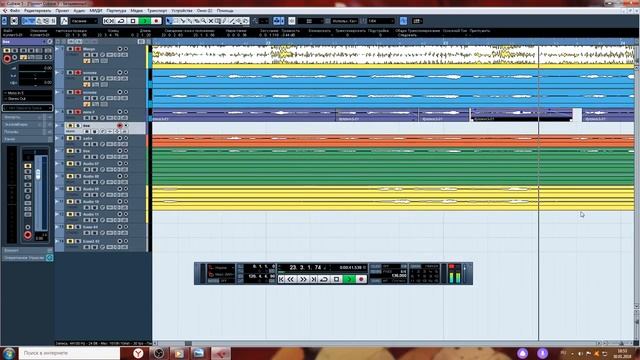Select the Zoom magnifier tool

(x=203, y=21)
